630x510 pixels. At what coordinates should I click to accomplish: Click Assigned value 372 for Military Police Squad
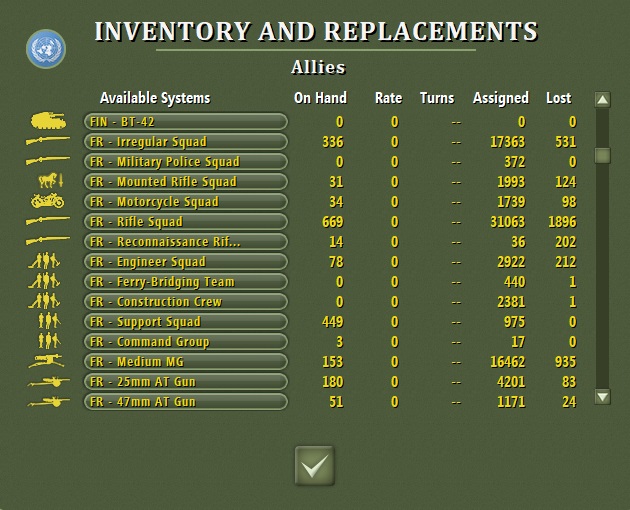pyautogui.click(x=515, y=162)
